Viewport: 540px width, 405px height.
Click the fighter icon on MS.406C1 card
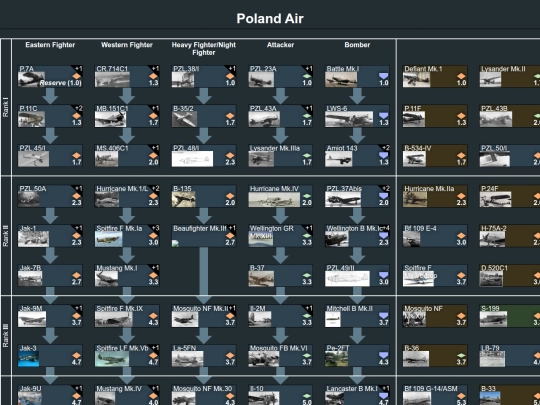pos(153,155)
